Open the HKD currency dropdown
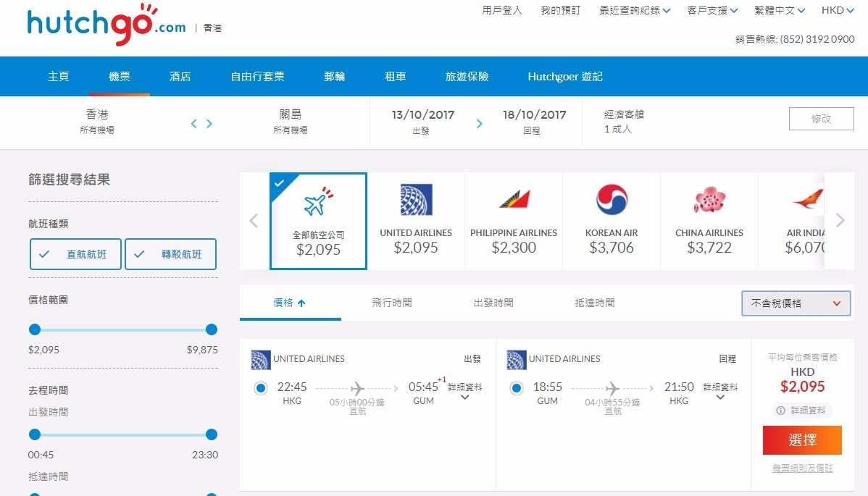 tap(838, 10)
